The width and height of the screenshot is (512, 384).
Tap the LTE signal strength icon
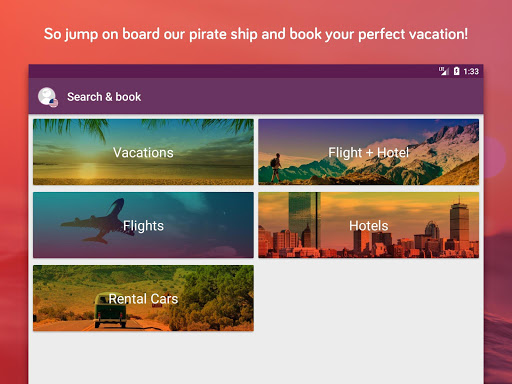pos(444,71)
